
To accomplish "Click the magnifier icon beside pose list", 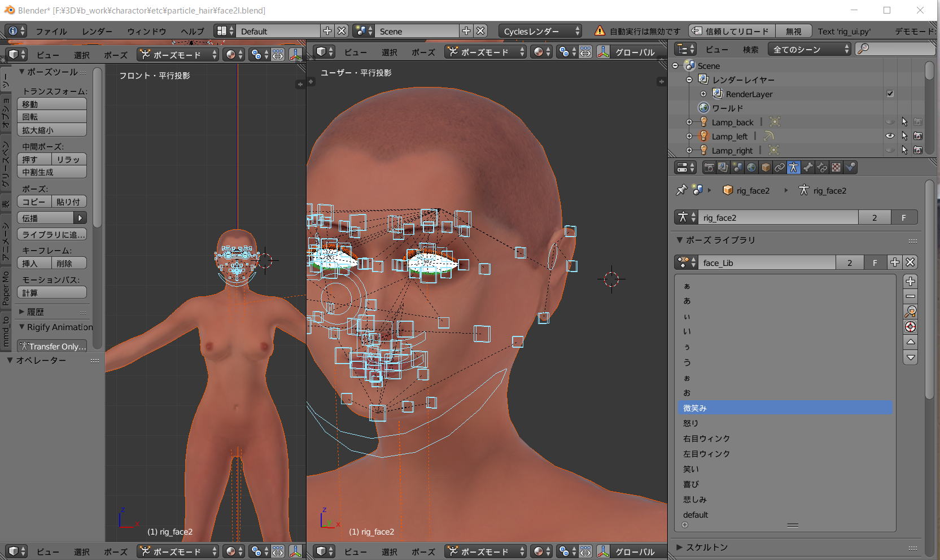I will click(910, 312).
